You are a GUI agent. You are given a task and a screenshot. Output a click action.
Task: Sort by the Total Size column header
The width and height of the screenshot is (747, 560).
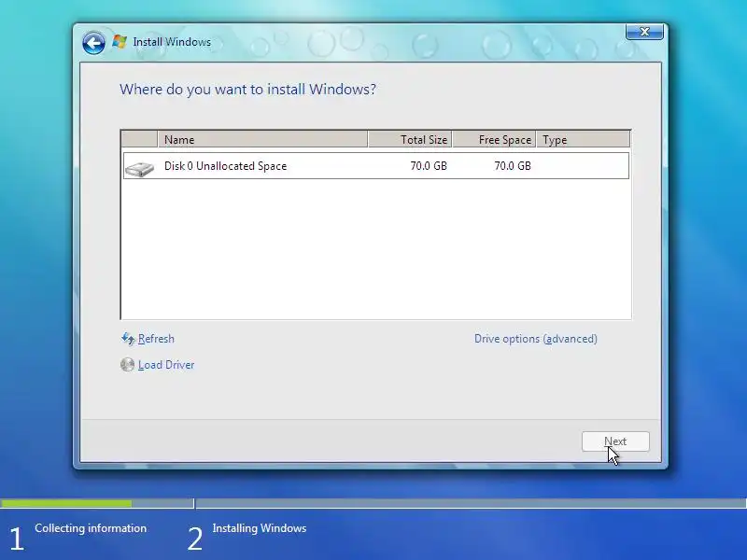[x=410, y=139]
